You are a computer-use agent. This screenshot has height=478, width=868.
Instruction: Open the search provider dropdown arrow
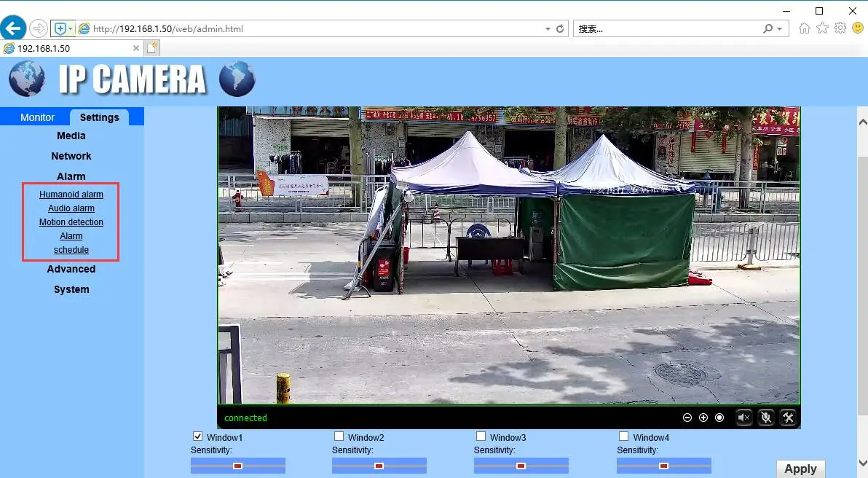point(780,29)
